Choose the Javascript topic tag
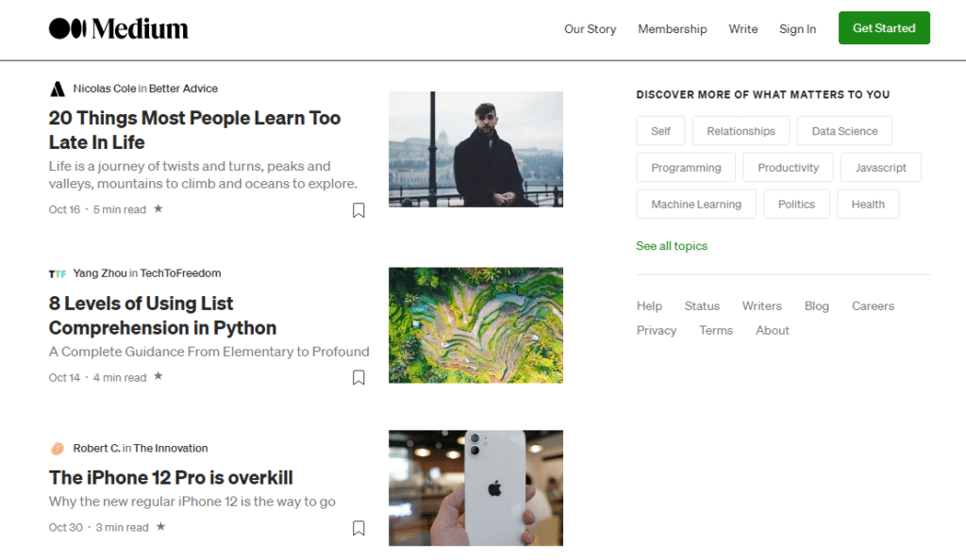The image size is (966, 560). [881, 168]
